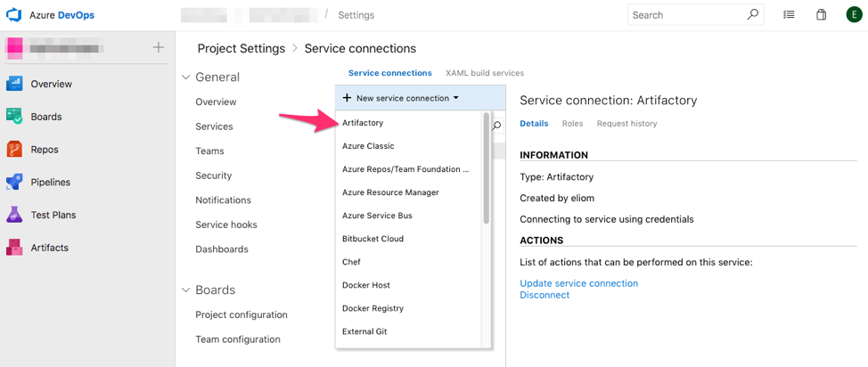
Task: Switch to the XAML build services tab
Action: [x=485, y=73]
